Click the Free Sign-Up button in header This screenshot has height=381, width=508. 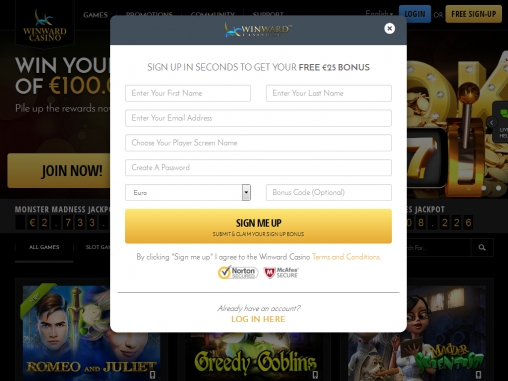pos(474,14)
